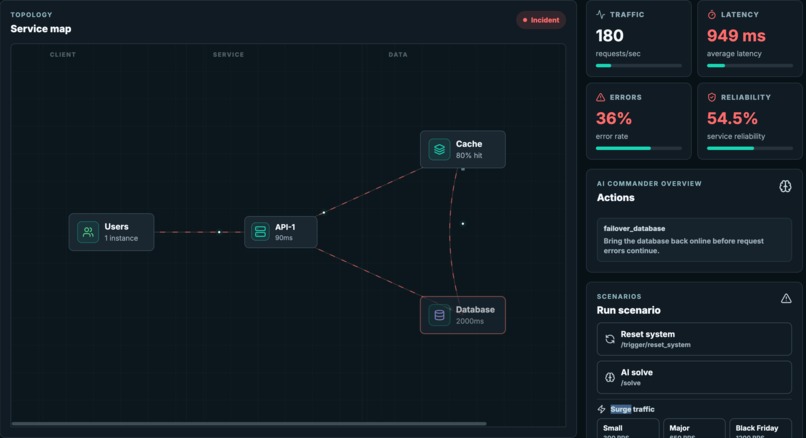The image size is (806, 438).
Task: Click the Latency stopwatch icon
Action: click(711, 14)
